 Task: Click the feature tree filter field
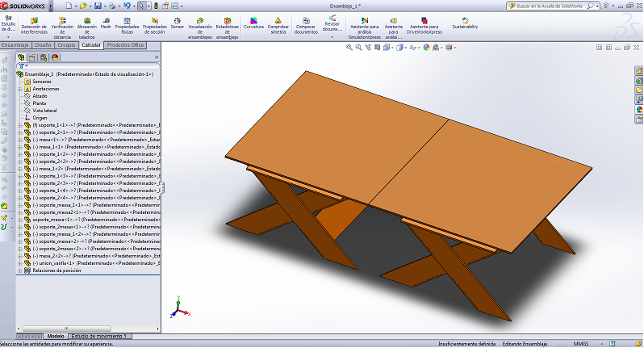(x=87, y=66)
